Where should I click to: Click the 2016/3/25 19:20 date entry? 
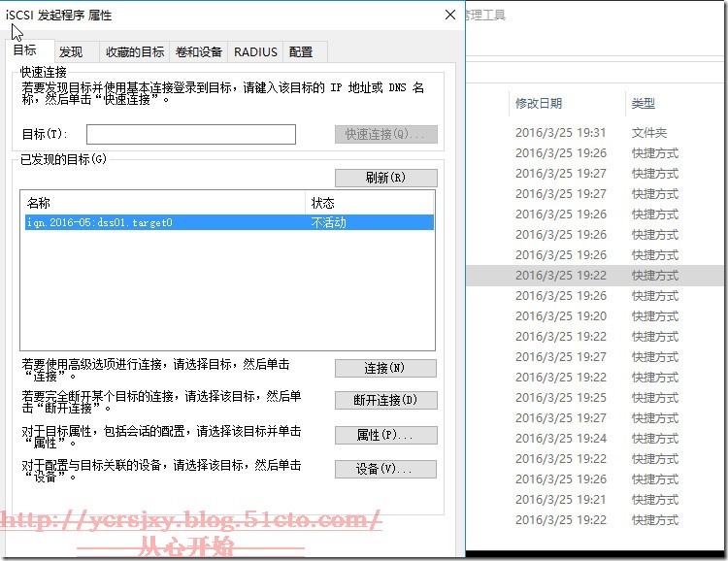click(561, 316)
